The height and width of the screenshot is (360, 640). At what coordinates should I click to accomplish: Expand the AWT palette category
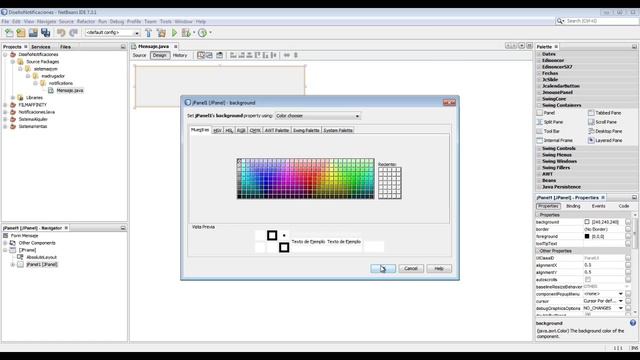click(539, 174)
